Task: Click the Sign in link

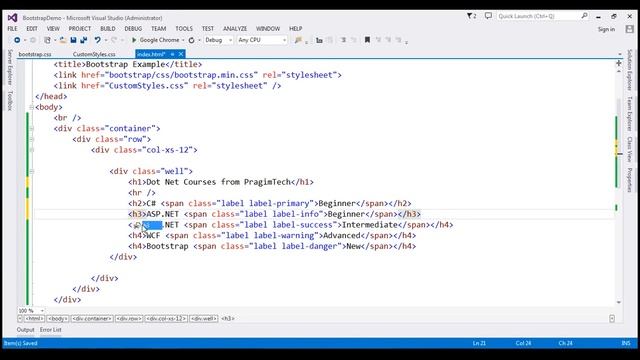Action: 606,29
